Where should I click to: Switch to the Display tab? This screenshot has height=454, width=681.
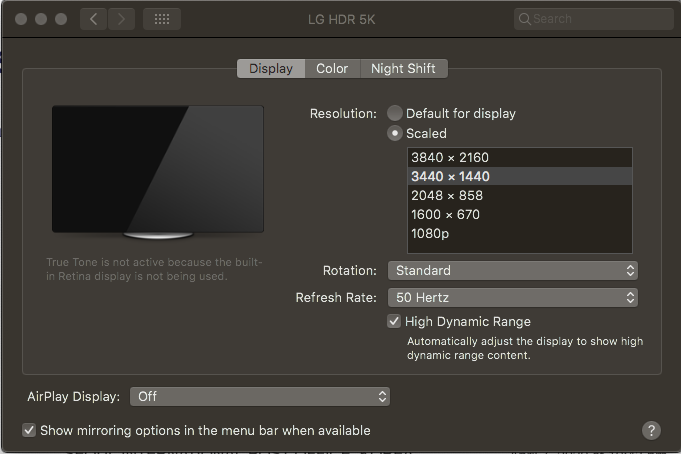tap(271, 69)
